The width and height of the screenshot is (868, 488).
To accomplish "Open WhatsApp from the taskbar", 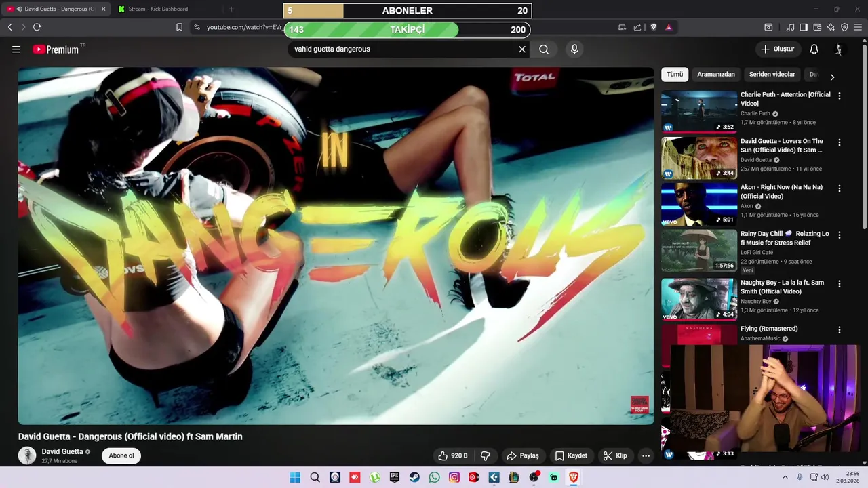I will click(x=434, y=477).
